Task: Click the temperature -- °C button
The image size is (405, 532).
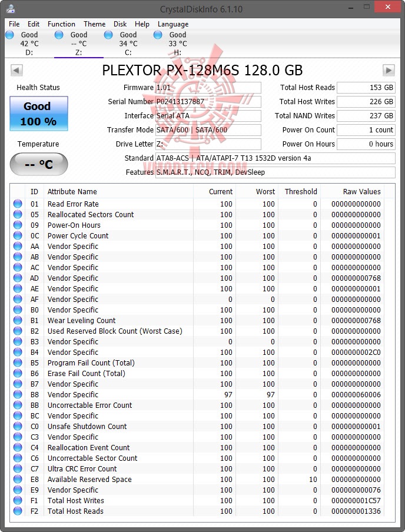Action: click(x=39, y=164)
